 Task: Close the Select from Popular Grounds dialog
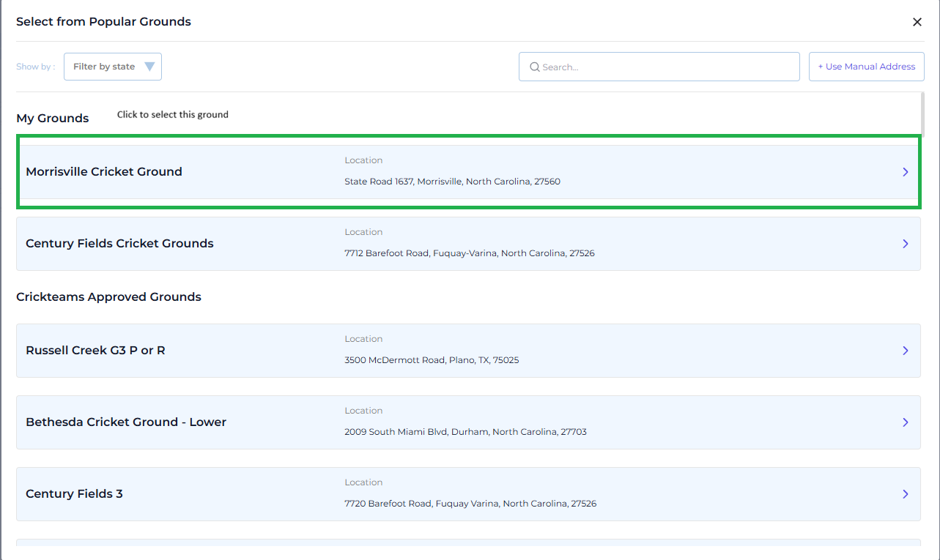(x=917, y=22)
